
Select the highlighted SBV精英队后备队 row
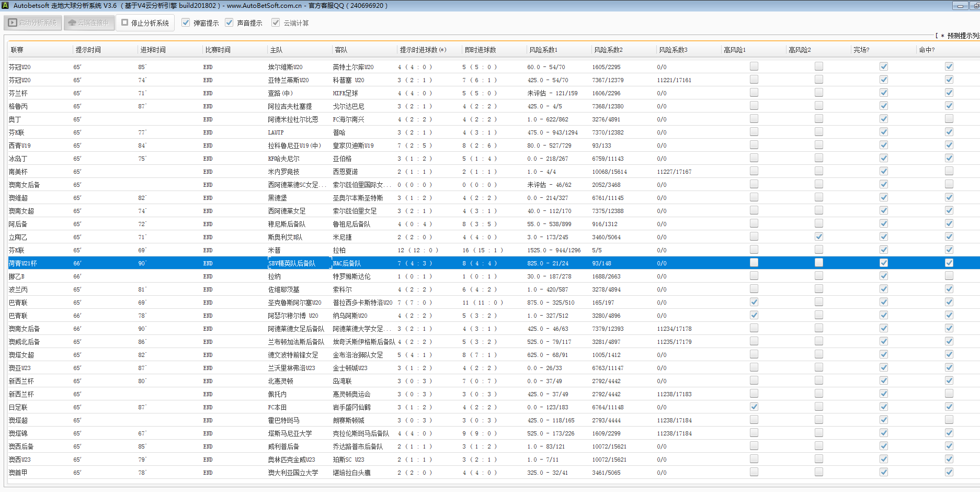[292, 263]
